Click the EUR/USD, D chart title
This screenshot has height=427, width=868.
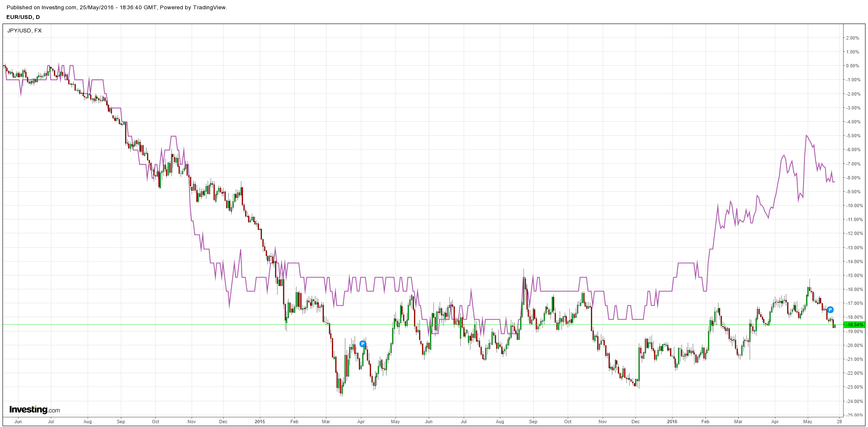click(x=23, y=17)
